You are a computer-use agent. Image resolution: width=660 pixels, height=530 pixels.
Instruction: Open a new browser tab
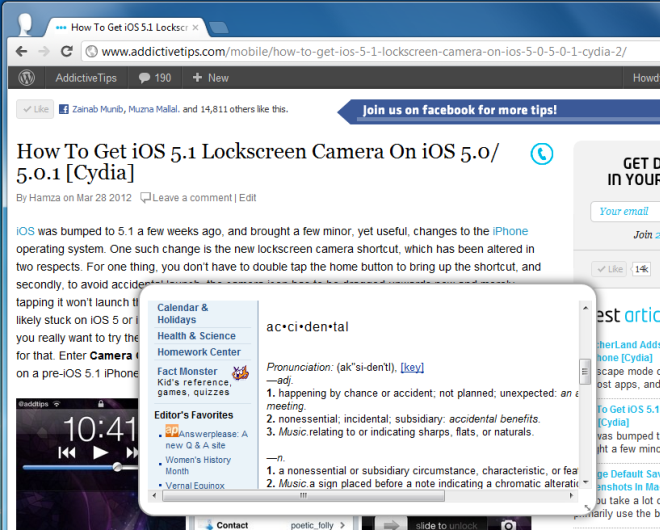coord(218,28)
